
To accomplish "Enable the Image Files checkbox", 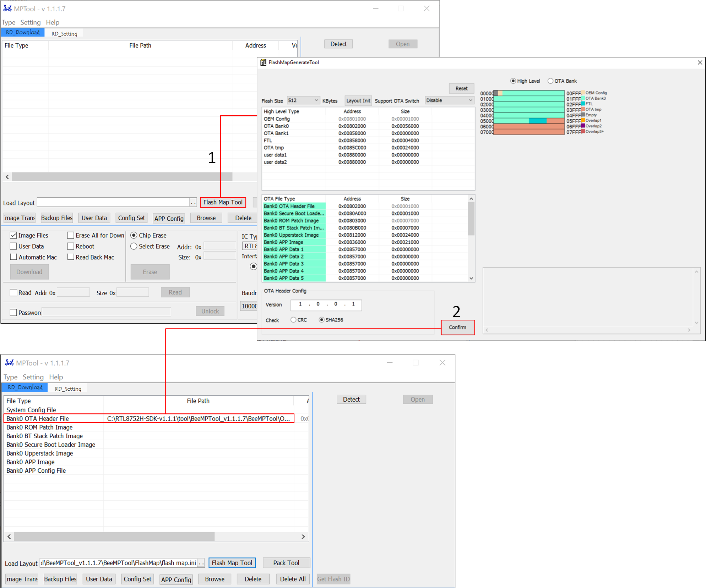I will pyautogui.click(x=13, y=235).
